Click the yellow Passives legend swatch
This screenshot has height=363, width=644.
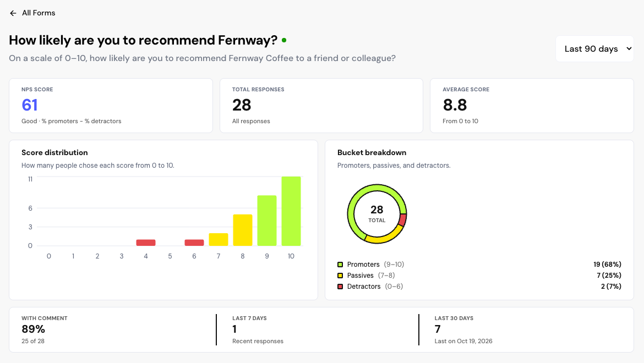pos(340,276)
